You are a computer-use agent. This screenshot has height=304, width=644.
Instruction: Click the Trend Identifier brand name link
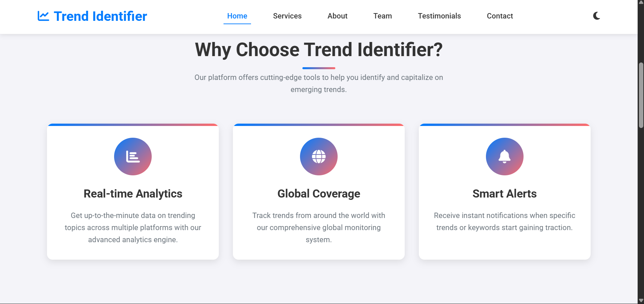tap(100, 16)
